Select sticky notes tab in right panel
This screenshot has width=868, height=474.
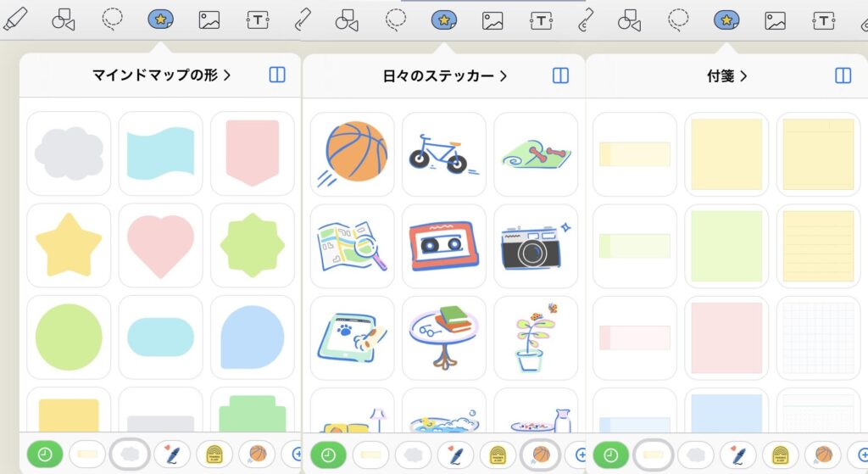[654, 455]
